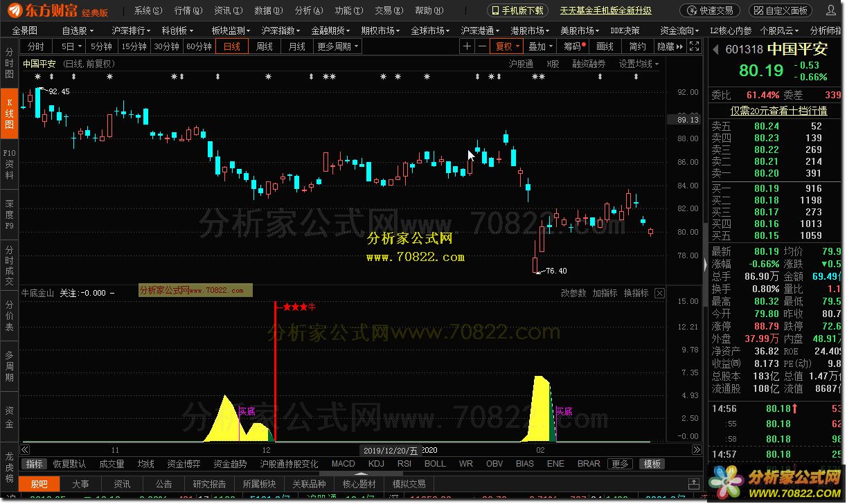The image size is (847, 504).
Task: Expand 更多周期 dropdown
Action: (x=339, y=46)
